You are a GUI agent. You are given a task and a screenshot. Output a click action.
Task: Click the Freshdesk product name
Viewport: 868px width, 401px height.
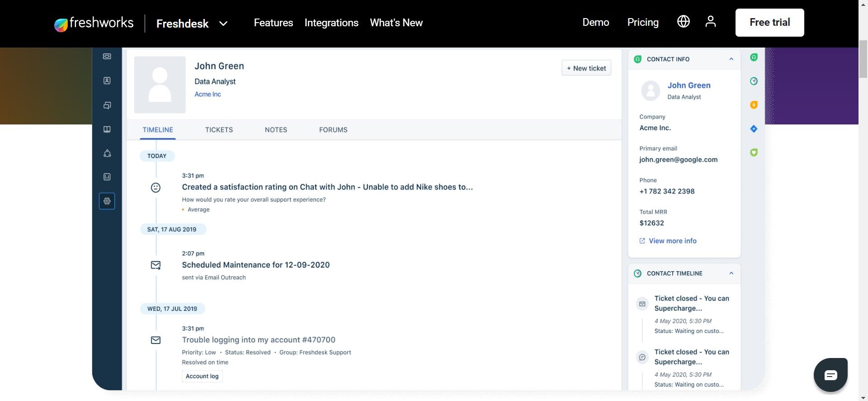pos(182,24)
